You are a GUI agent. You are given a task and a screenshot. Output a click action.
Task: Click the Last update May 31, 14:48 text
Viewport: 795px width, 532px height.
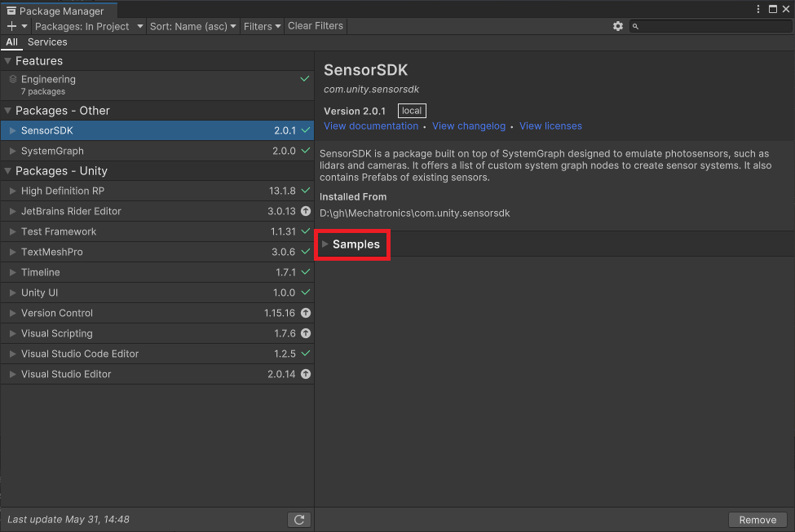coord(68,519)
